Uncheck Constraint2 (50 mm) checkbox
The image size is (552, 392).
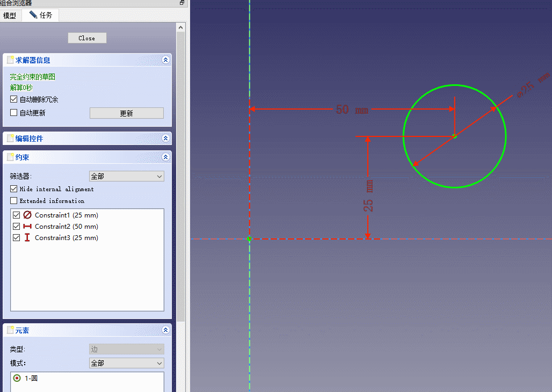[x=17, y=227]
